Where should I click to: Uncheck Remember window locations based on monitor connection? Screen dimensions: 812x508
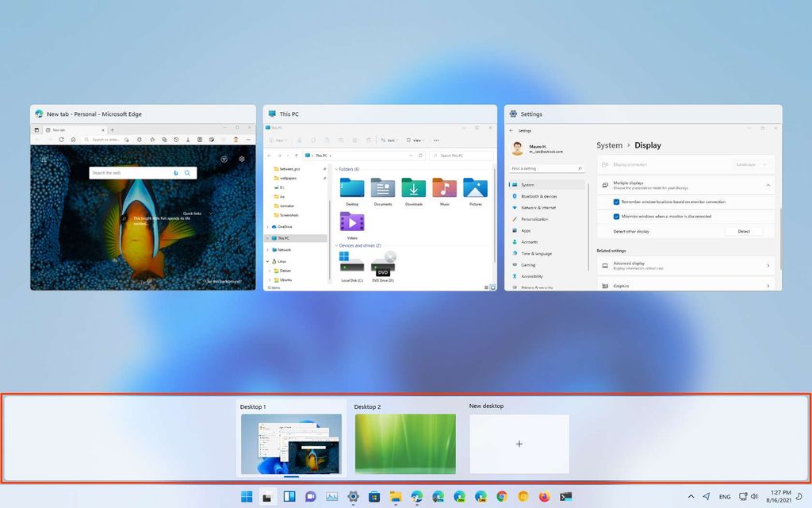tap(616, 202)
